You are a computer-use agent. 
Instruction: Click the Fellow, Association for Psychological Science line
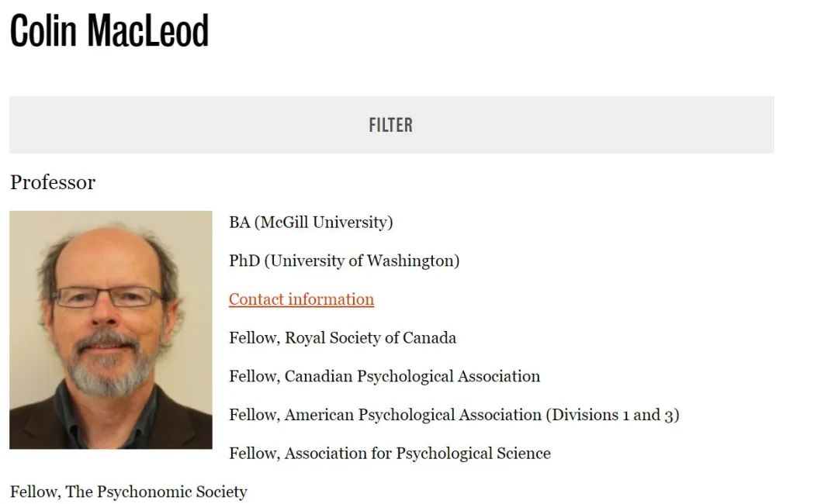[390, 454]
